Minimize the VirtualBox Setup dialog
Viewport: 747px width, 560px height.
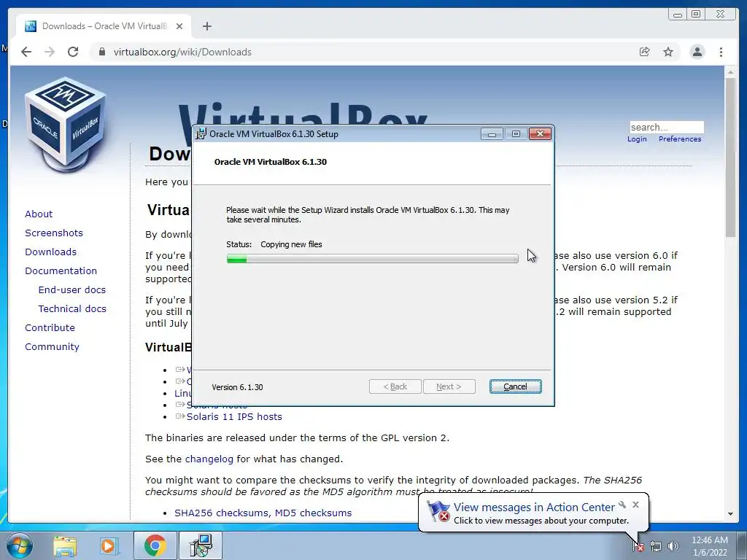492,134
